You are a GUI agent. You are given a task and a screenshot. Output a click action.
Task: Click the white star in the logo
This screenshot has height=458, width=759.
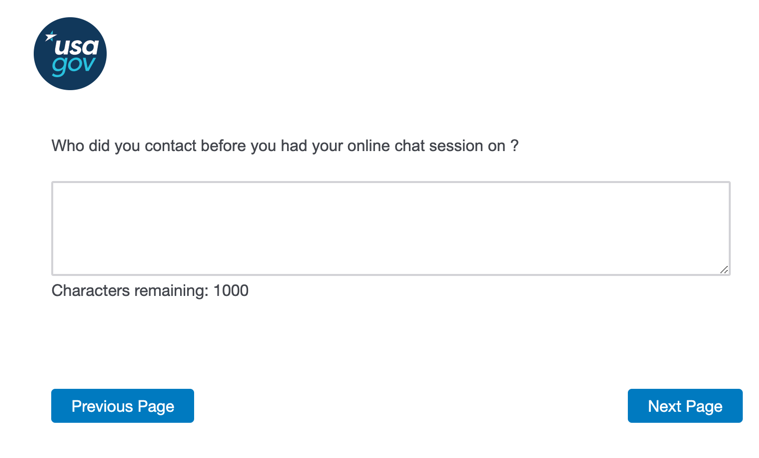click(x=51, y=38)
